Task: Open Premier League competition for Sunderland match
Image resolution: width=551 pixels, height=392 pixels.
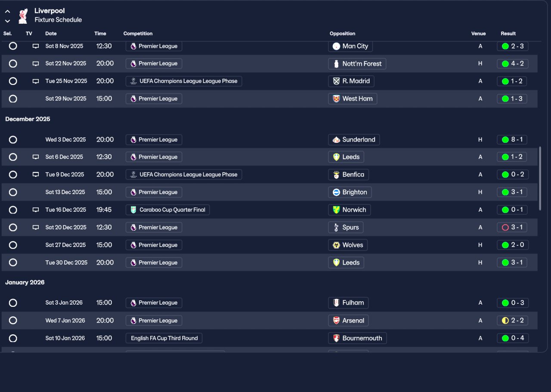Action: 154,139
